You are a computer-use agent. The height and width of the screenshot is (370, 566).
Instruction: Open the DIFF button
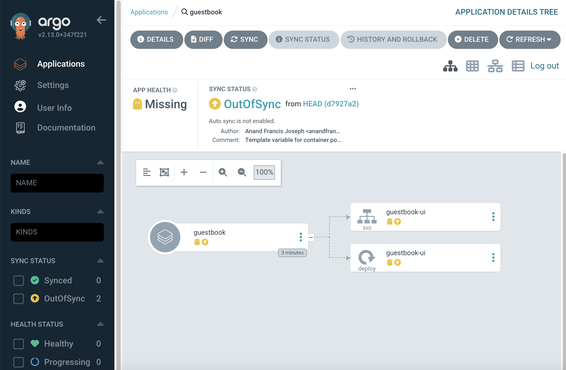(x=203, y=39)
